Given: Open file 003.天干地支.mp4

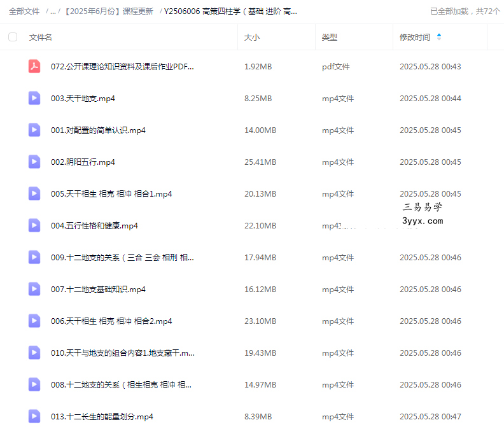Looking at the screenshot, I should [83, 99].
